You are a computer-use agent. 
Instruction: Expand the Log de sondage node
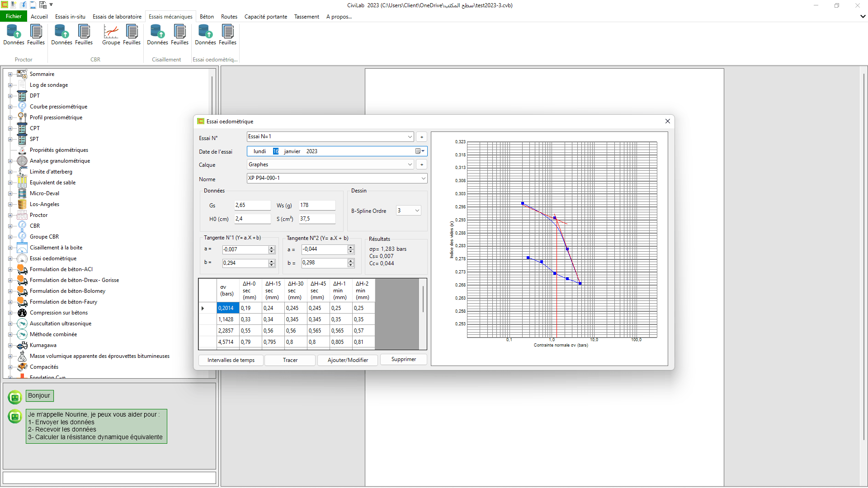tap(10, 85)
